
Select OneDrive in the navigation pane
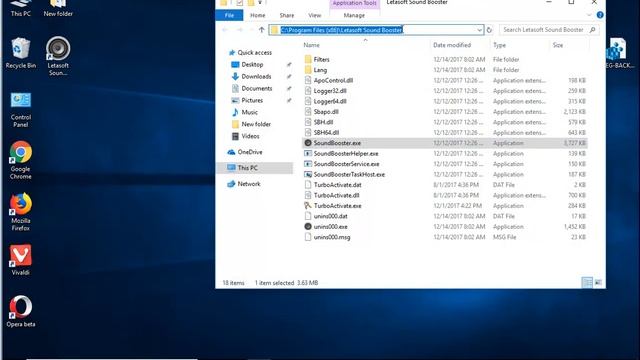[x=250, y=152]
